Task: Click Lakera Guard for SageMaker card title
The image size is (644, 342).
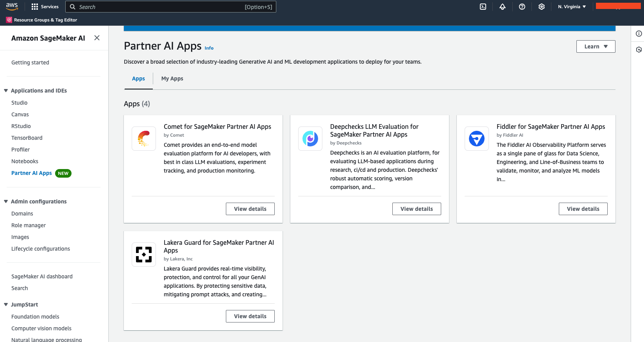Action: point(219,246)
